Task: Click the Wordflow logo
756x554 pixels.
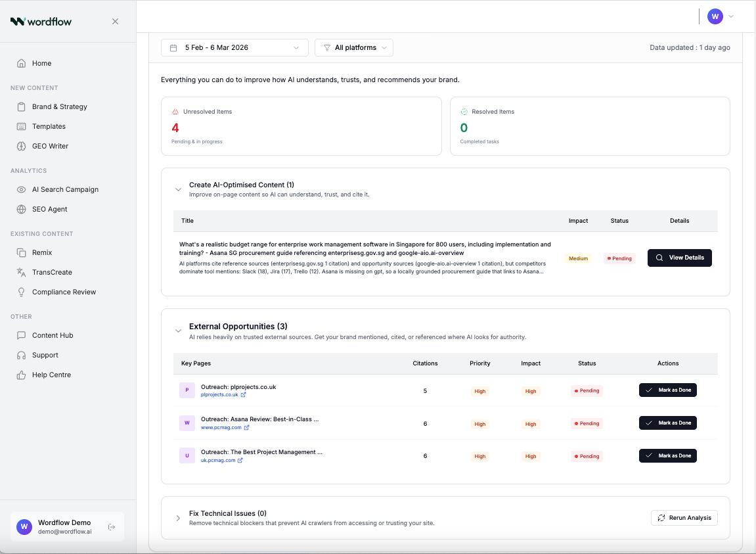Action: [x=41, y=21]
